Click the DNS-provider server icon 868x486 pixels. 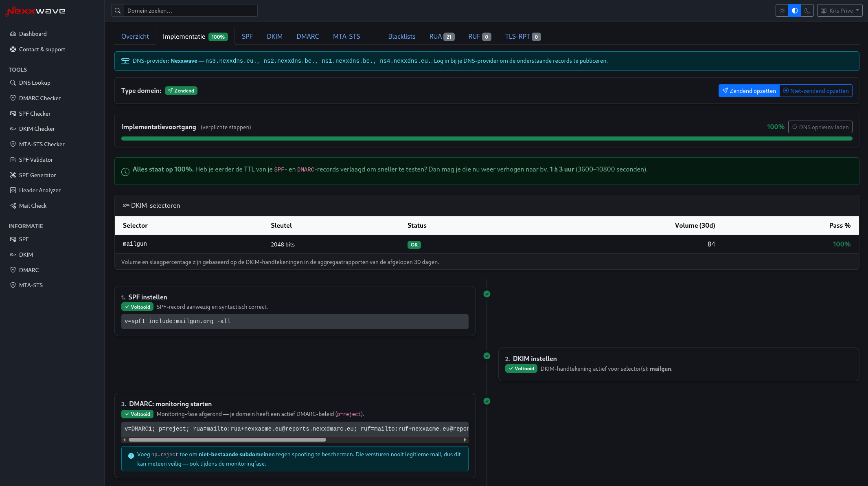pyautogui.click(x=125, y=61)
